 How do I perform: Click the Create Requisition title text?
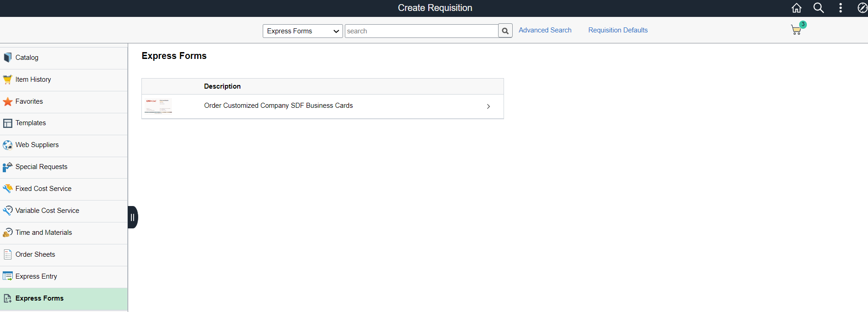tap(435, 8)
